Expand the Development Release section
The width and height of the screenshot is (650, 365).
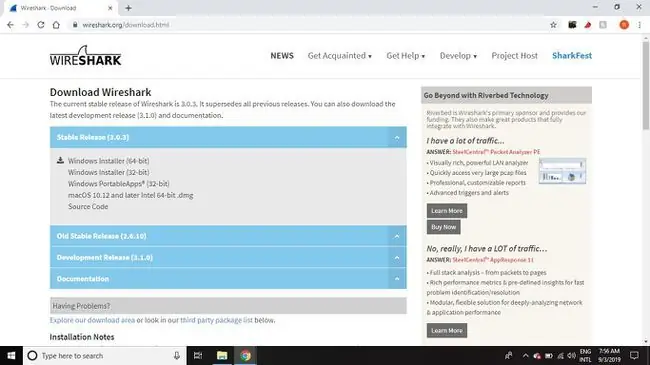coord(228,258)
